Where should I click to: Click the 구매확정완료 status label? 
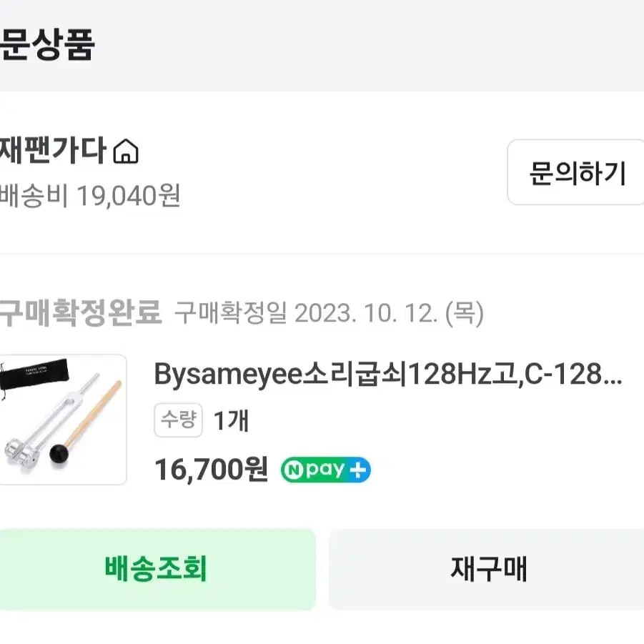[81, 313]
